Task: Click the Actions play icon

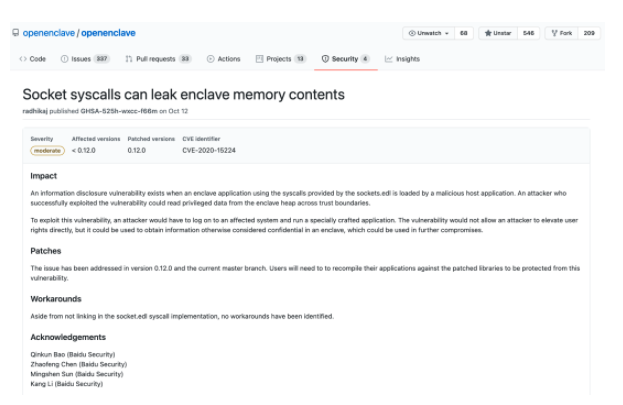Action: point(210,59)
